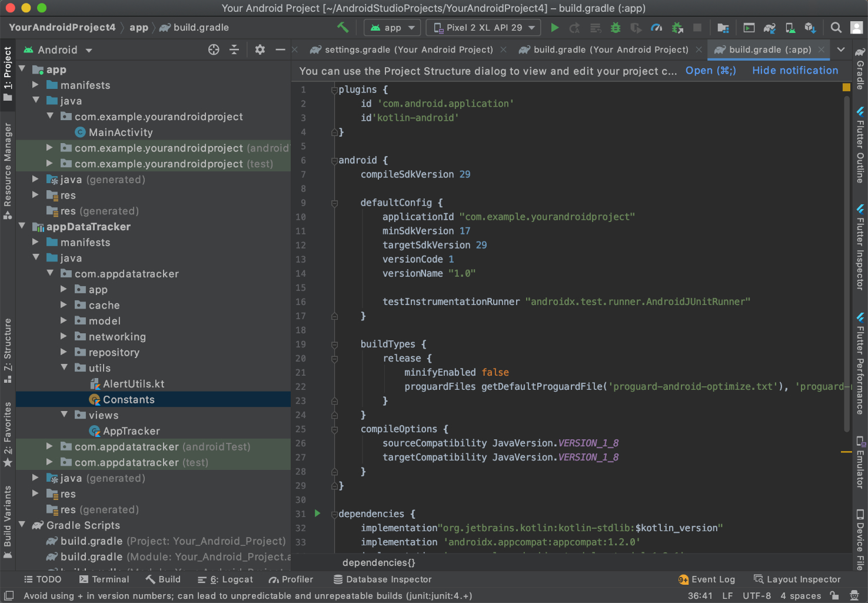This screenshot has height=603, width=868.
Task: Open the 6: Logcat tool tab
Action: 225,579
